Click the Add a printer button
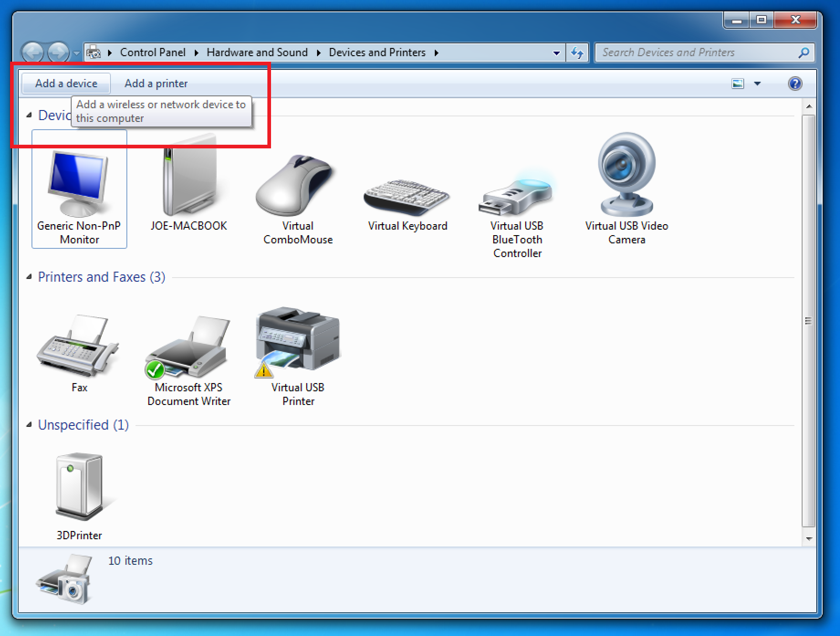 pyautogui.click(x=156, y=84)
